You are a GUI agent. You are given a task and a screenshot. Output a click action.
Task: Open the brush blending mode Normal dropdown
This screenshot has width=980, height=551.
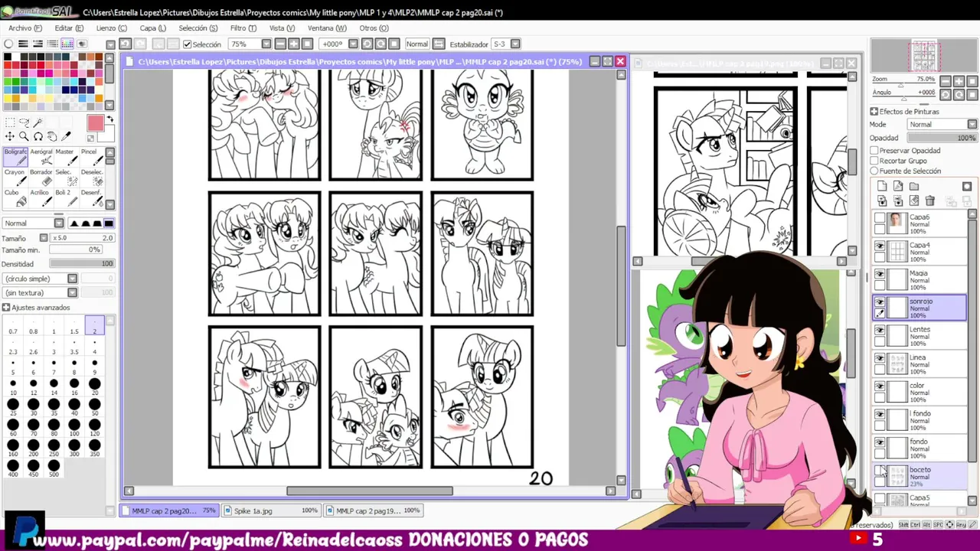33,223
